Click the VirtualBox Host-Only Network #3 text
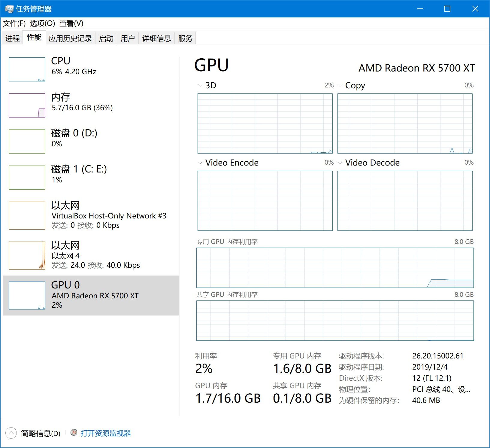490x448 pixels. 109,216
